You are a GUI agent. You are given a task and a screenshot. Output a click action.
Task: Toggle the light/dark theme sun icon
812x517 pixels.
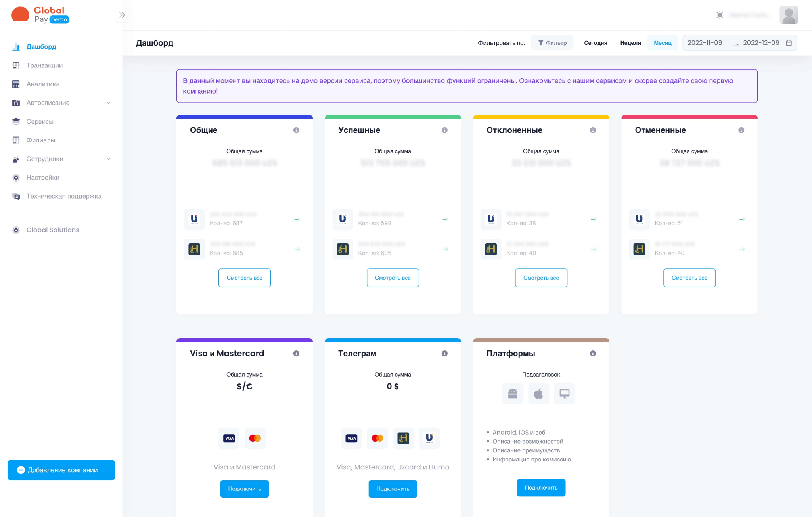(x=720, y=15)
